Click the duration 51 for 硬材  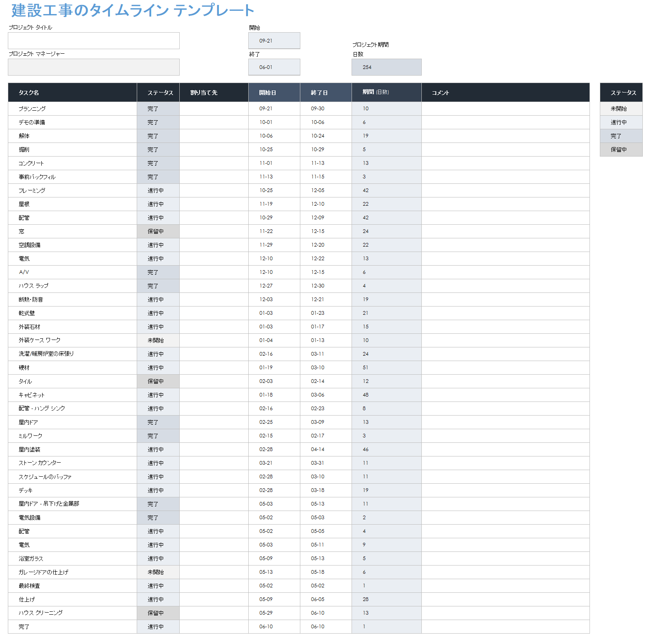[387, 368]
